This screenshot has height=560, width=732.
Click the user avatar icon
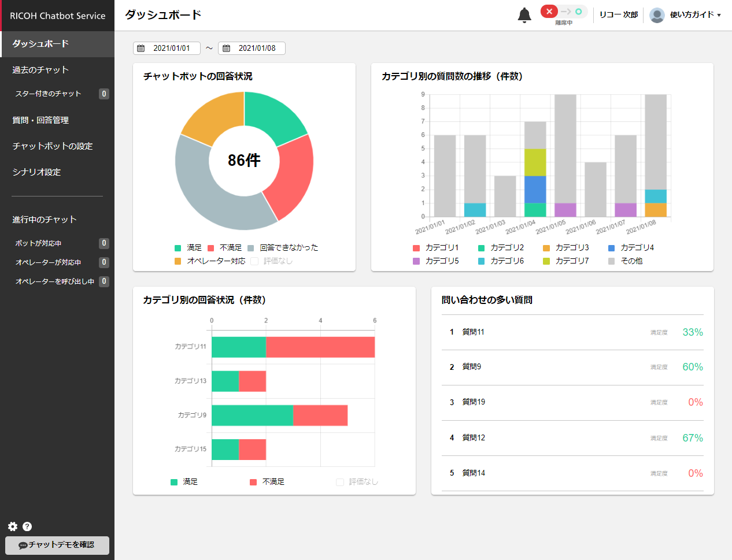point(657,15)
